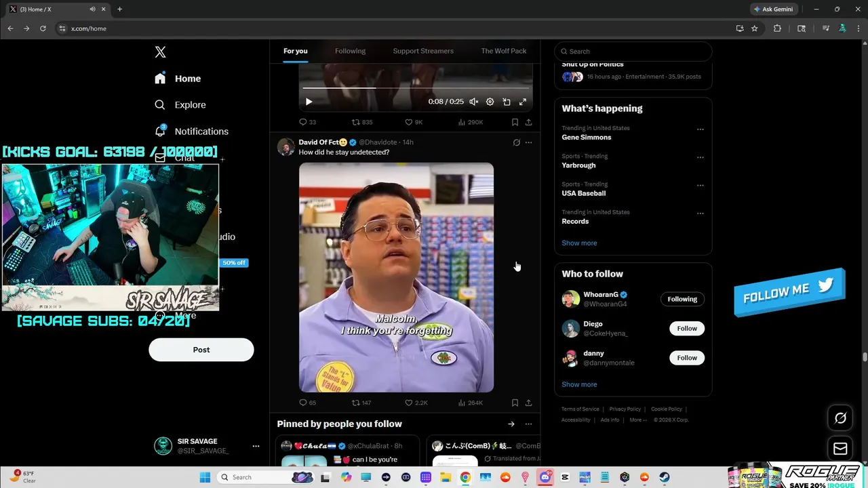Screen dimensions: 868x488
Task: Toggle video picture-in-picture mode
Action: (507, 102)
